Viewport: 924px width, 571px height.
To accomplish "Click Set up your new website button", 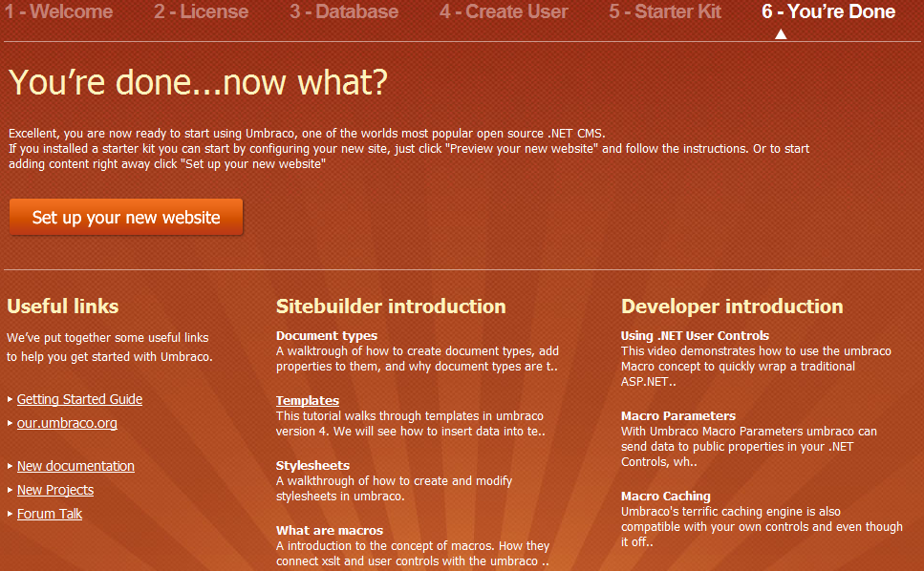I will pos(126,217).
